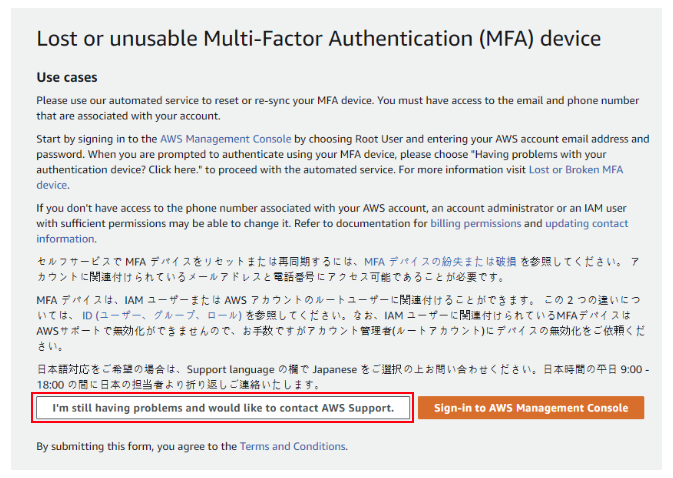Open the AWS Management Console link
Image resolution: width=673 pixels, height=478 pixels.
(x=226, y=139)
